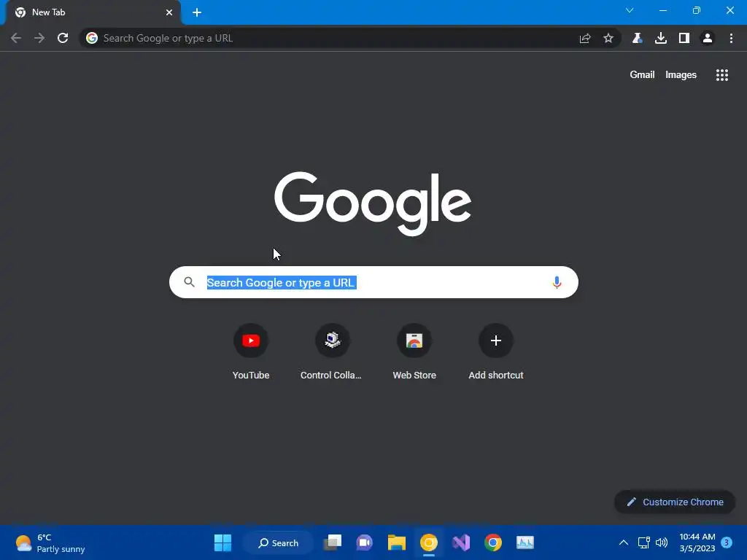The width and height of the screenshot is (747, 560).
Task: Open the volume speaker icon
Action: (662, 542)
